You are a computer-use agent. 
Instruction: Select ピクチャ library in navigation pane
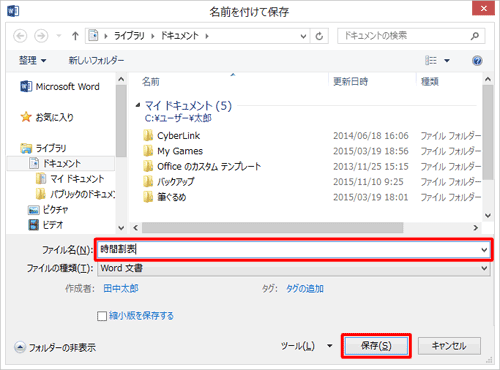pos(48,210)
